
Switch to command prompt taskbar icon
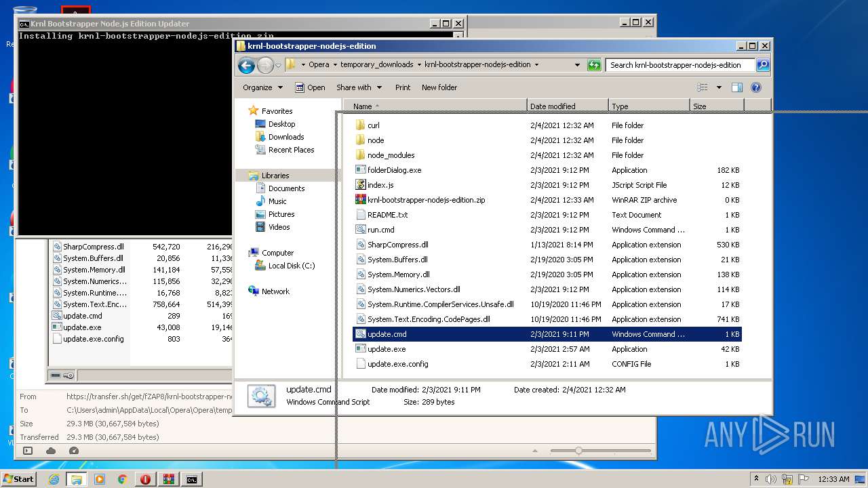click(x=192, y=479)
